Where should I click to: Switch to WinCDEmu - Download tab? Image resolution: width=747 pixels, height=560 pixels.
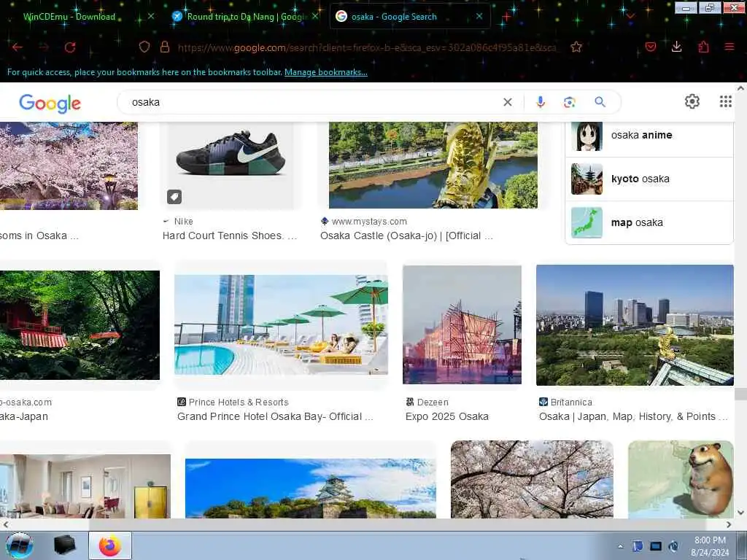click(69, 17)
